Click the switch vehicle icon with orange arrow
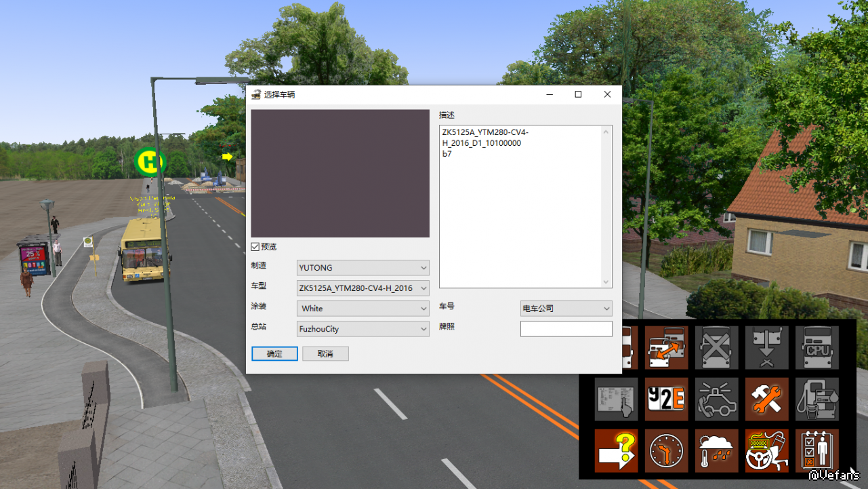This screenshot has height=489, width=868. click(x=666, y=347)
